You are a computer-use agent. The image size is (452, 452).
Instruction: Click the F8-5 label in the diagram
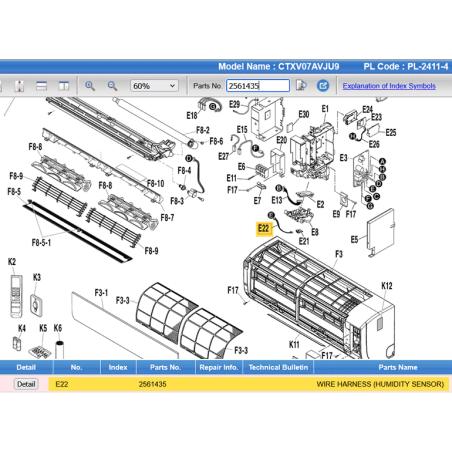(x=14, y=192)
